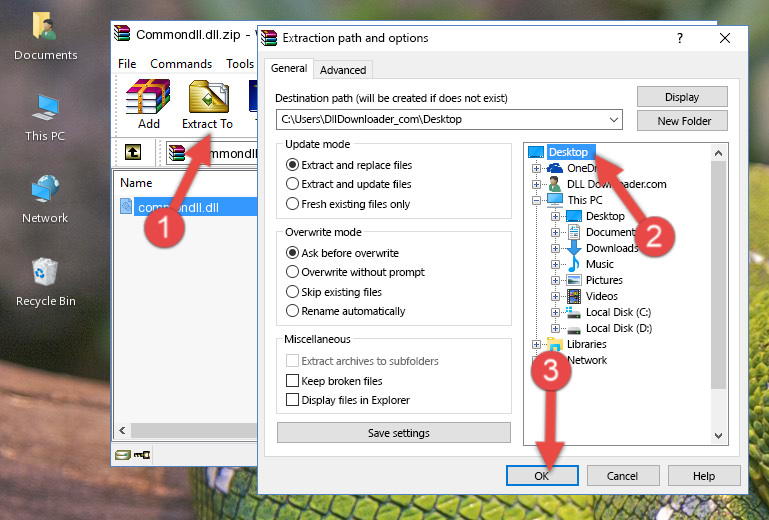Select the Music folder in tree

(x=599, y=264)
